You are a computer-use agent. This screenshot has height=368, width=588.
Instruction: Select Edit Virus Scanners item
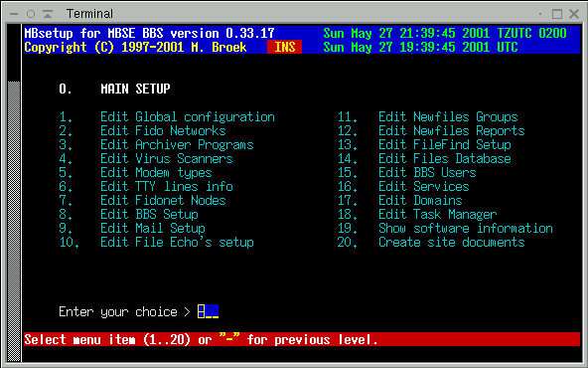pos(167,158)
